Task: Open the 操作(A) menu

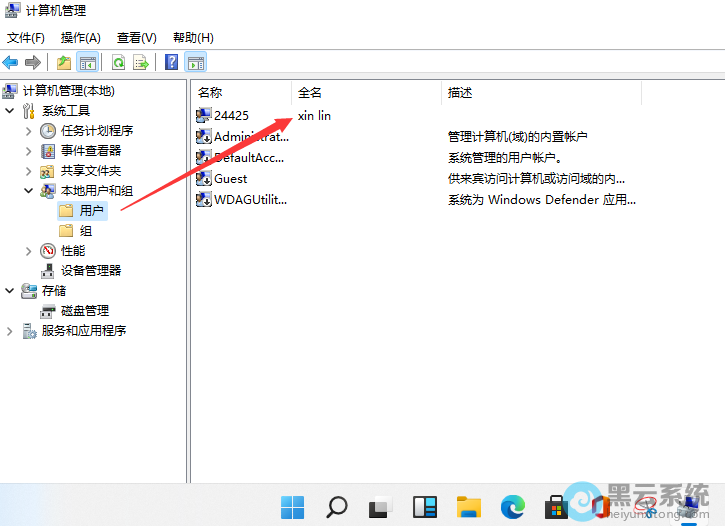Action: point(80,37)
